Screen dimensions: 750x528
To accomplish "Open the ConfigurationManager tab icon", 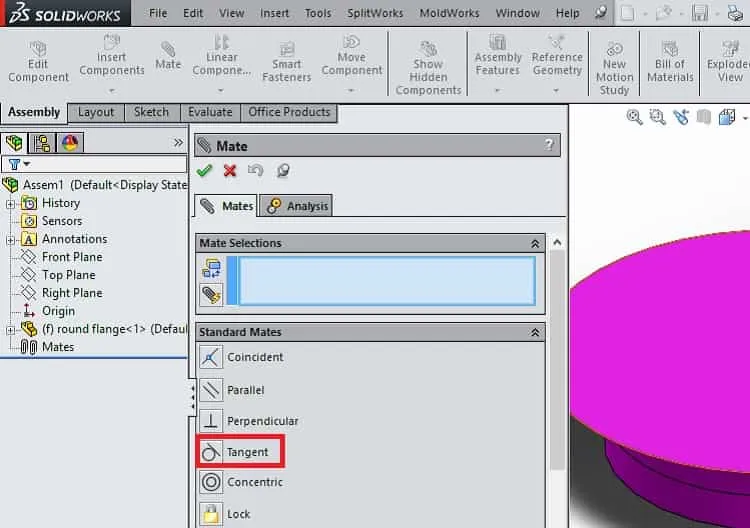I will [70, 143].
